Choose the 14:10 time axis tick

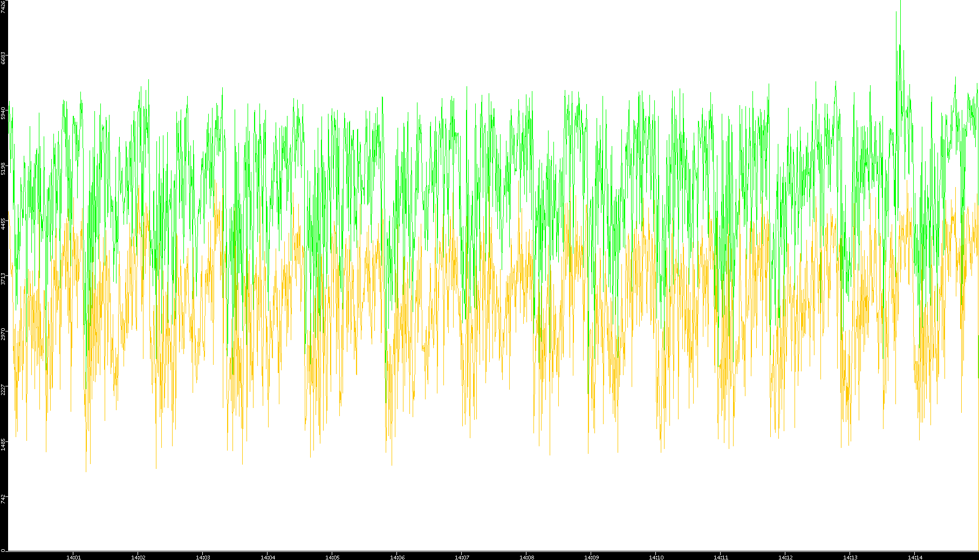(x=656, y=557)
